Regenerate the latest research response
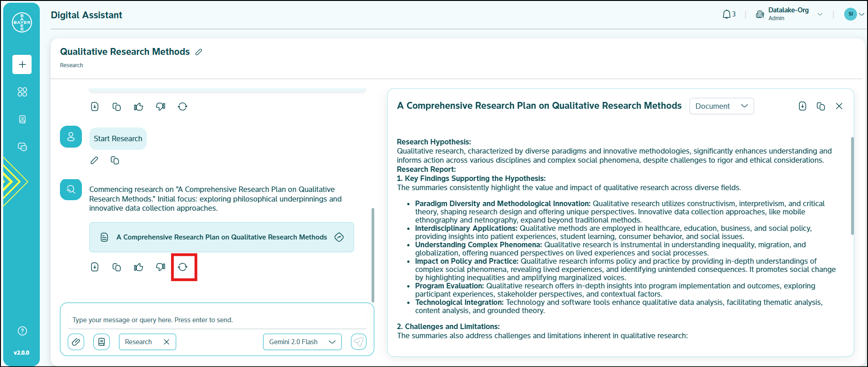Viewport: 868px width, 367px height. [183, 267]
